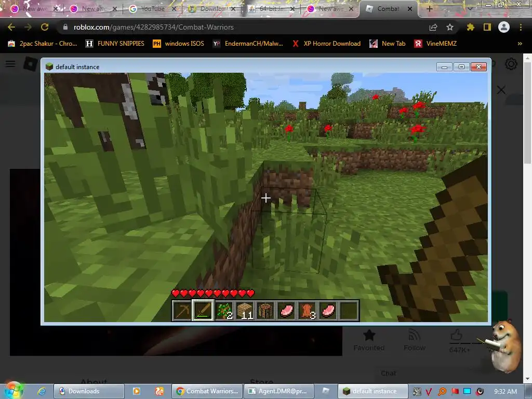
Task: Close the YouTube tab
Action: [x=174, y=9]
